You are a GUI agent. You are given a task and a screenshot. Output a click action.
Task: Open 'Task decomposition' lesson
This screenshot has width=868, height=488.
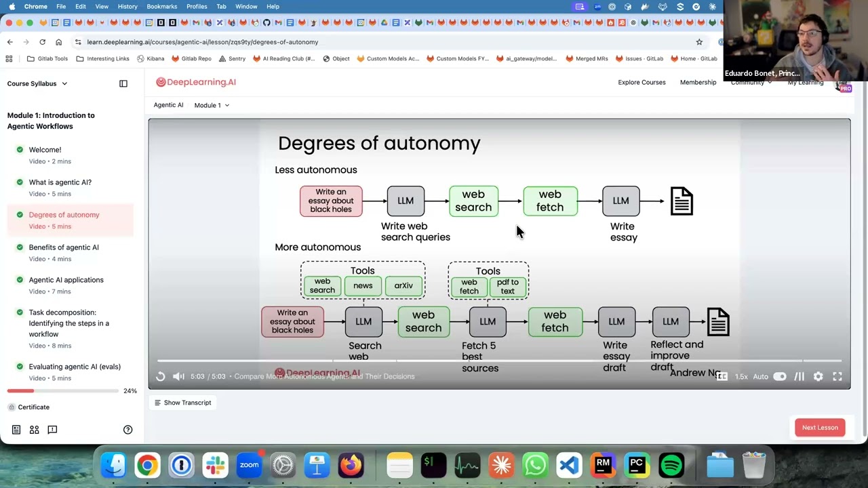(71, 329)
